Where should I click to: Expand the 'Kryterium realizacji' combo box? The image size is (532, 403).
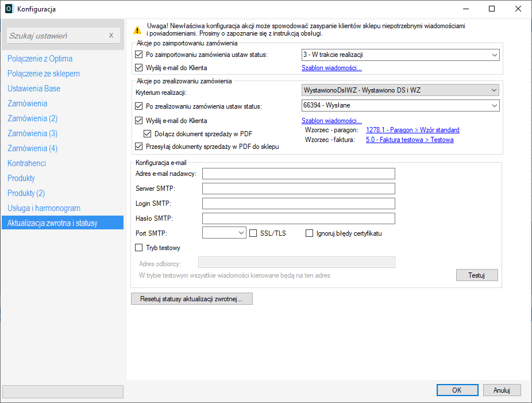400,90
